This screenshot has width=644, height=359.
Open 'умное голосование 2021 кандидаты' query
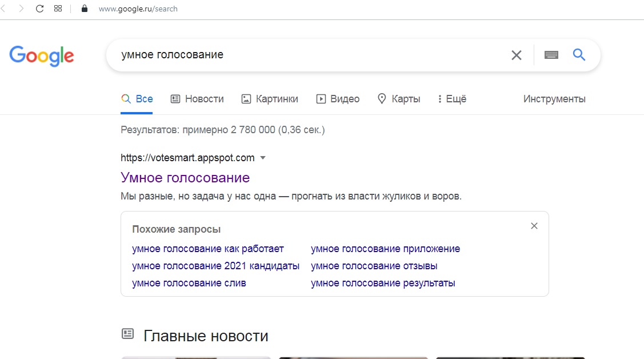[x=215, y=266]
